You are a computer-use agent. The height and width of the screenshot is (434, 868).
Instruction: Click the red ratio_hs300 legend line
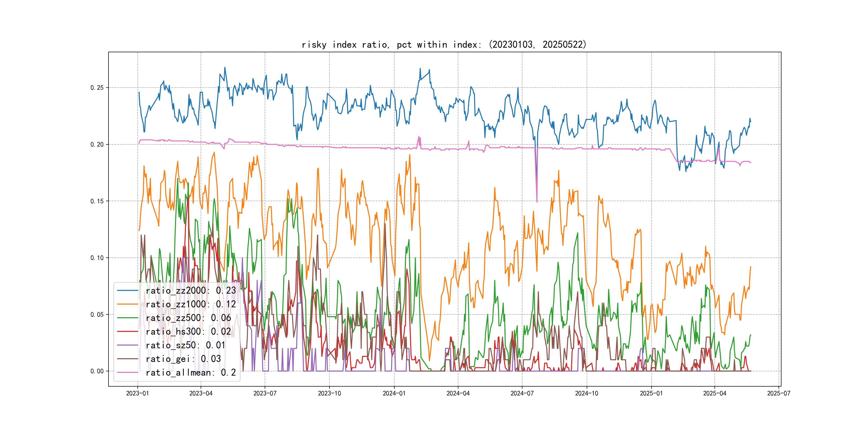click(127, 332)
